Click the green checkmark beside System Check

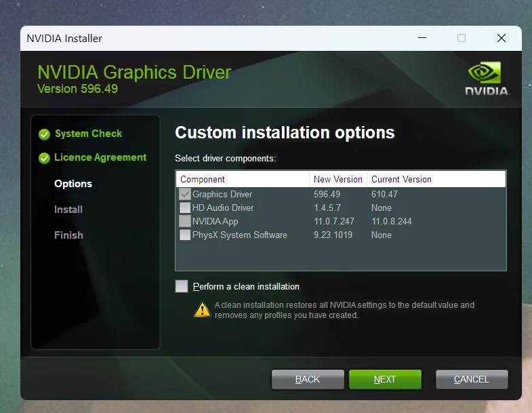tap(44, 134)
